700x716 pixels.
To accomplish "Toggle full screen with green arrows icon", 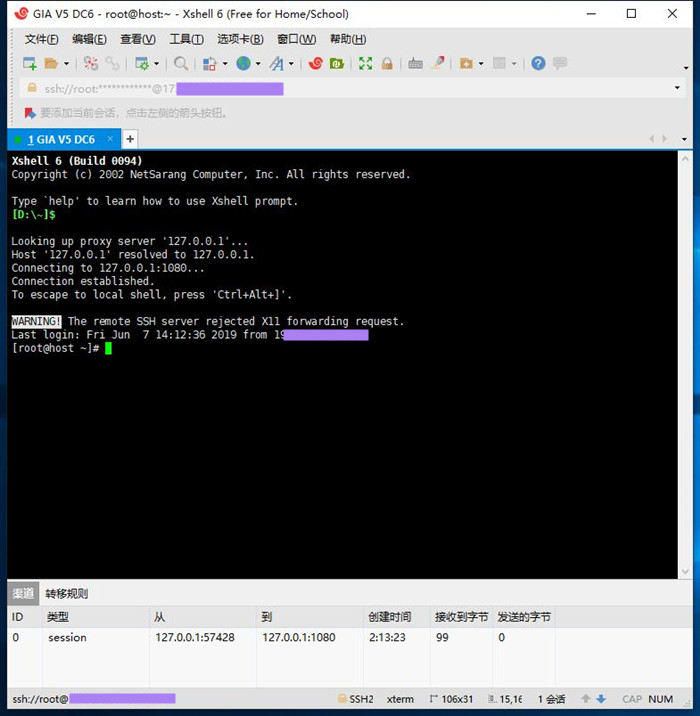I will click(x=365, y=63).
